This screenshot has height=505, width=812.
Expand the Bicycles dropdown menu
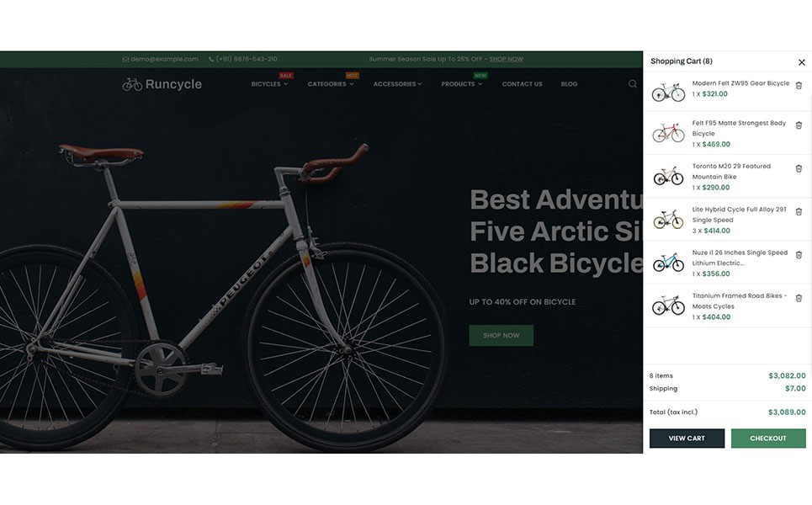tap(269, 84)
